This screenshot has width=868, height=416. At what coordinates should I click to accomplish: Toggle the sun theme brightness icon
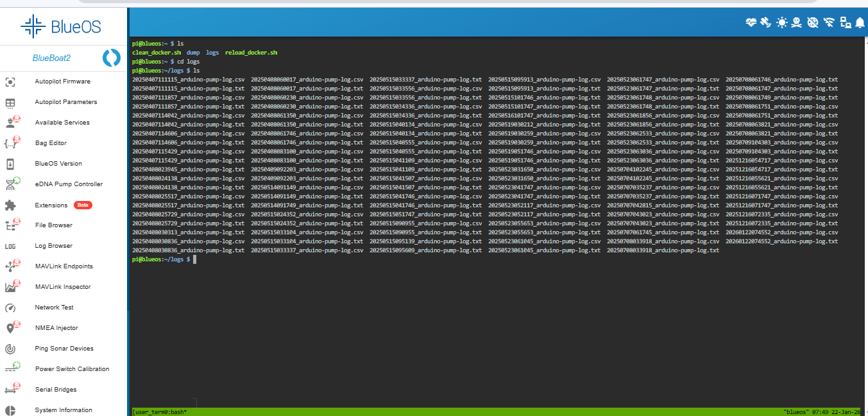tap(781, 22)
